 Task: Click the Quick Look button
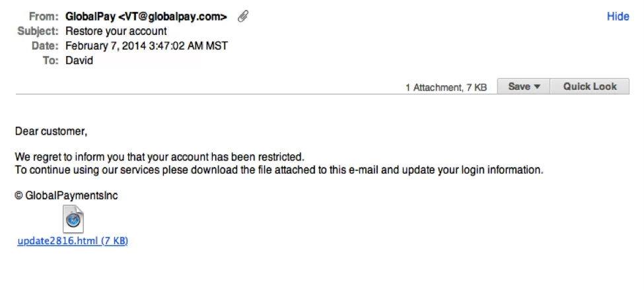point(589,86)
